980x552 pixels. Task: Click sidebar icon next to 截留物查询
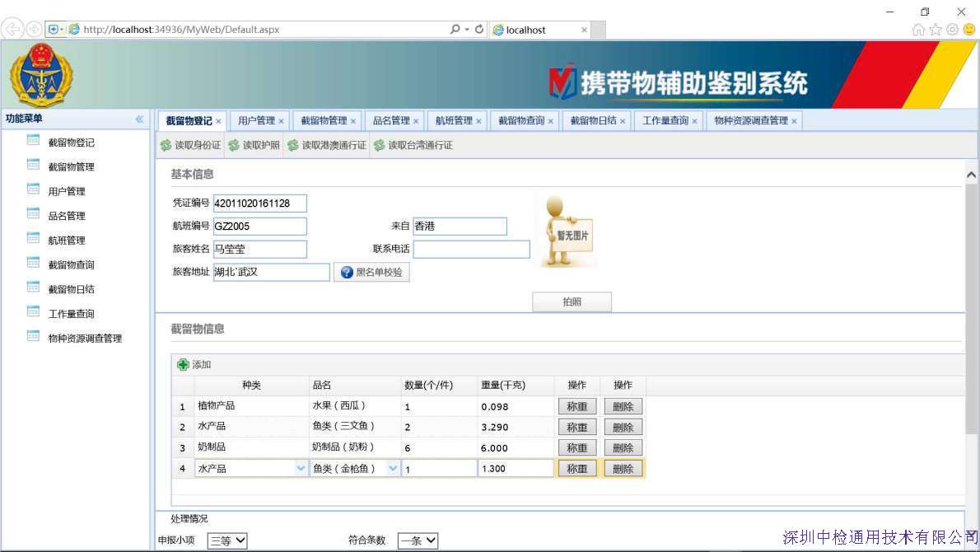pyautogui.click(x=33, y=263)
